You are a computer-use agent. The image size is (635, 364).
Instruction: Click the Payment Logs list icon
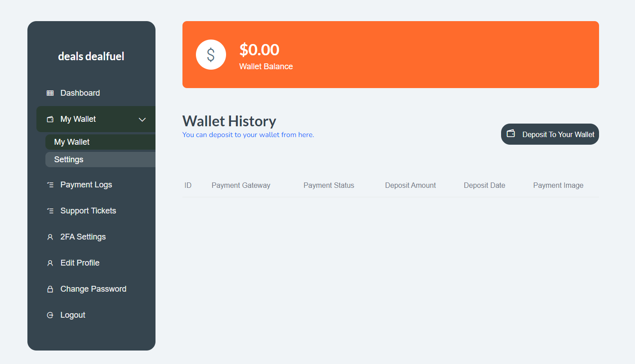tap(50, 184)
